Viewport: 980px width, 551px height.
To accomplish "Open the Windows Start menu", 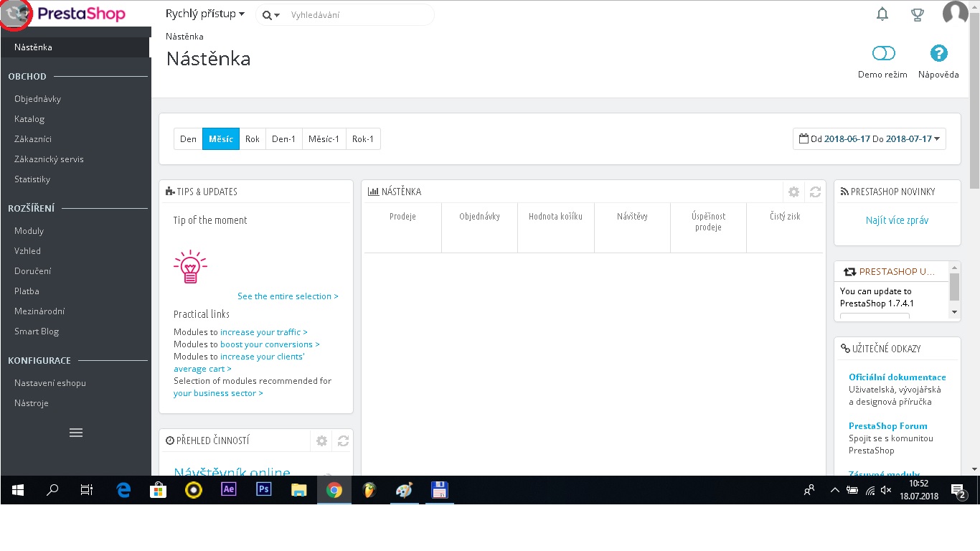I will coord(18,490).
